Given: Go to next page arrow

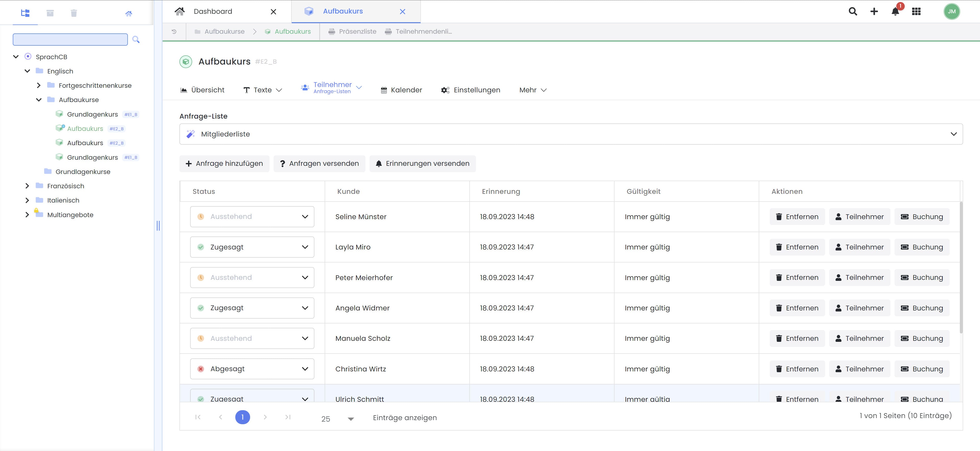Looking at the screenshot, I should [x=265, y=417].
